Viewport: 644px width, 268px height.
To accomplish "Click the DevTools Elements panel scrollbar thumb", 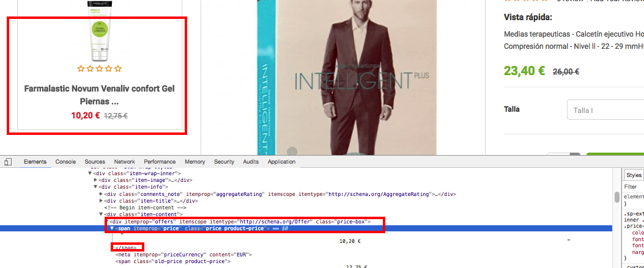I will click(x=617, y=197).
